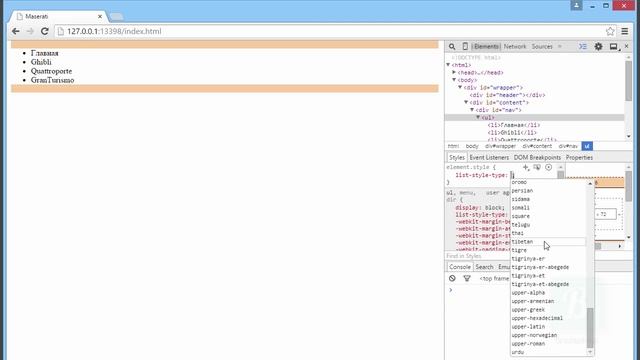Viewport: 640px width, 360px height.
Task: Switch to the Network panel tab
Action: [x=515, y=47]
